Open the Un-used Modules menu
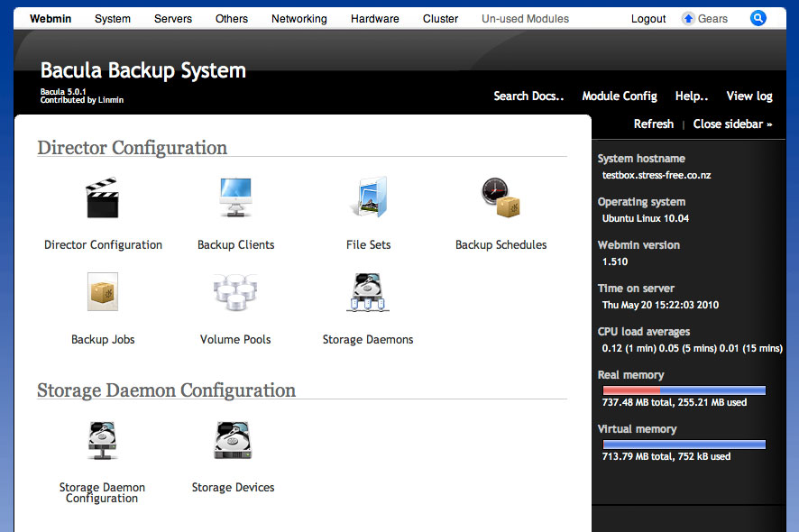The height and width of the screenshot is (532, 799). (525, 19)
